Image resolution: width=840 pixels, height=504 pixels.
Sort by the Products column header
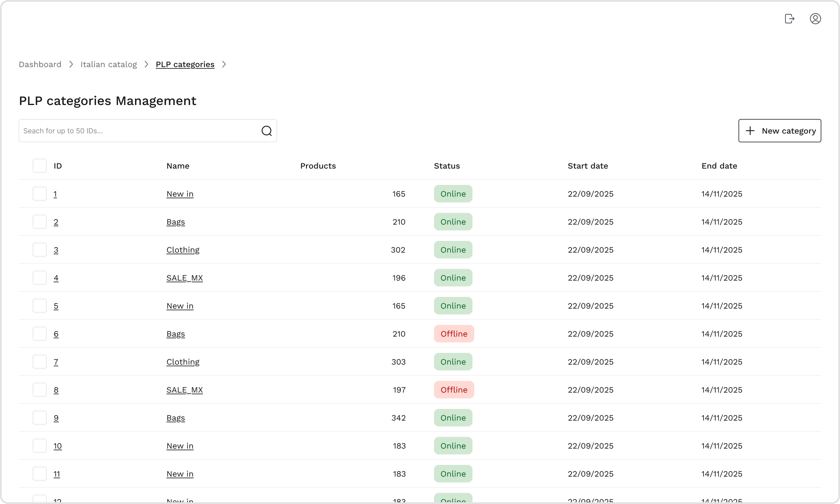click(x=318, y=166)
